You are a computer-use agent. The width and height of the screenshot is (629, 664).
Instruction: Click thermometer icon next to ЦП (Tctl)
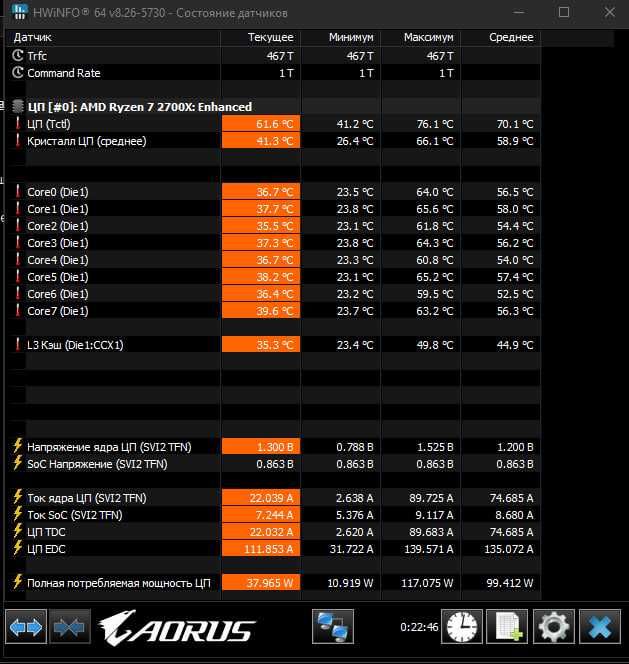tap(17, 124)
